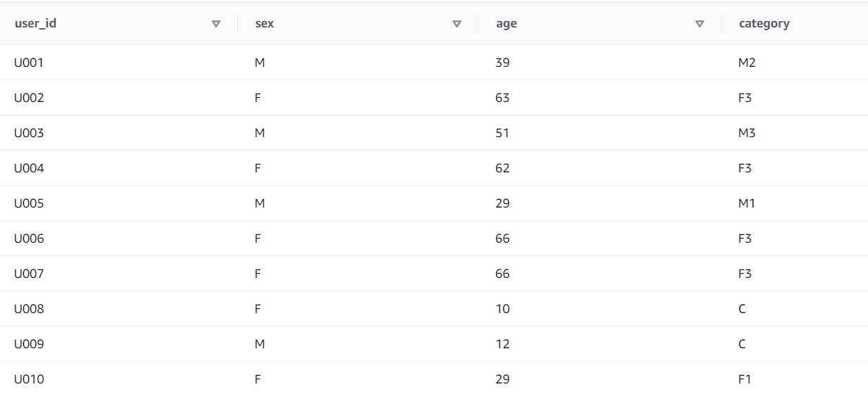Click age value 51 in U003 row
The image size is (868, 394).
pyautogui.click(x=503, y=133)
